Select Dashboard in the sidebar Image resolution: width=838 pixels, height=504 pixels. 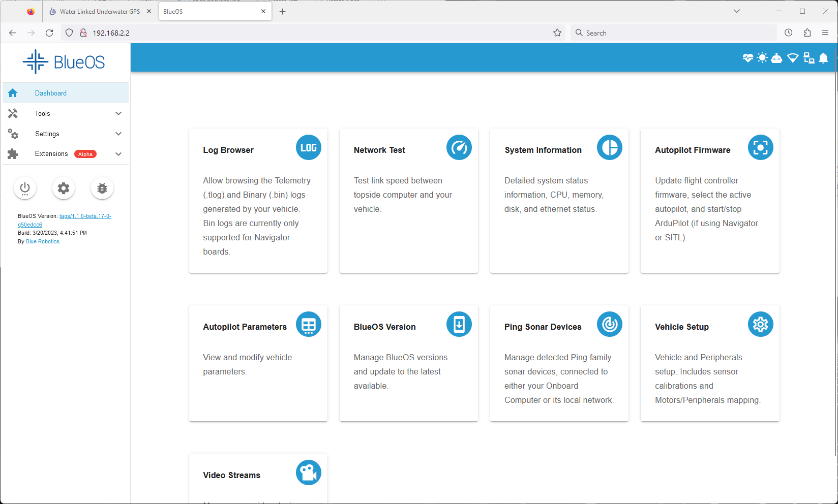click(66, 93)
